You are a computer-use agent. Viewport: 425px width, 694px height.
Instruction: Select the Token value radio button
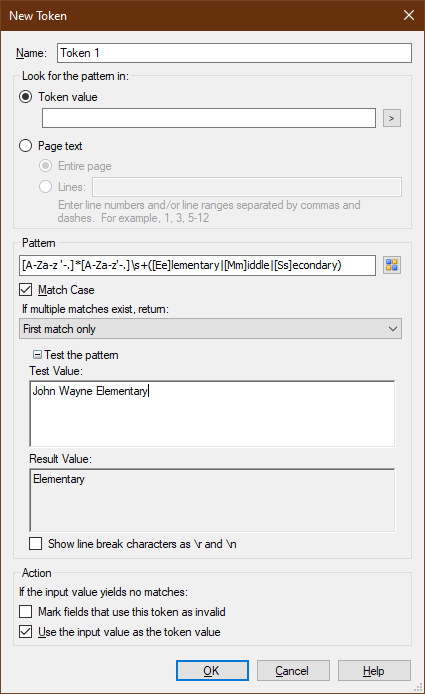tap(26, 97)
